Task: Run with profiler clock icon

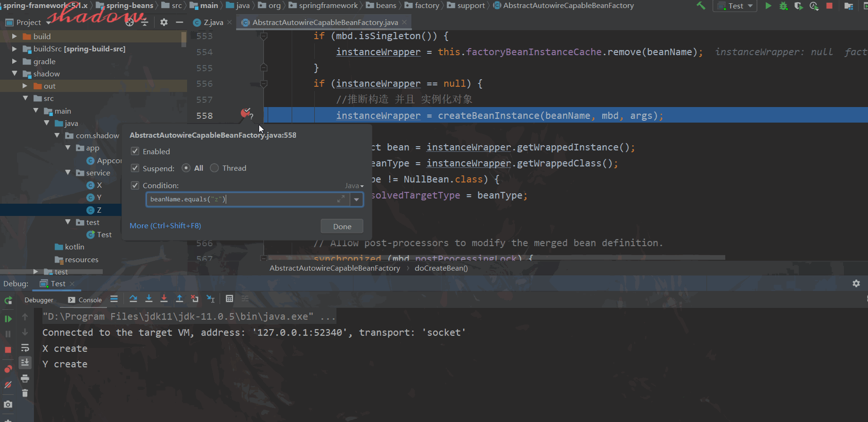Action: (814, 6)
